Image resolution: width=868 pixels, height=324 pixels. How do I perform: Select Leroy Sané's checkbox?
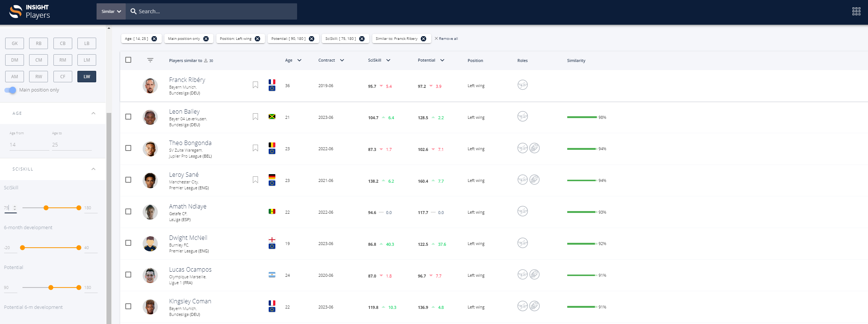pos(128,180)
